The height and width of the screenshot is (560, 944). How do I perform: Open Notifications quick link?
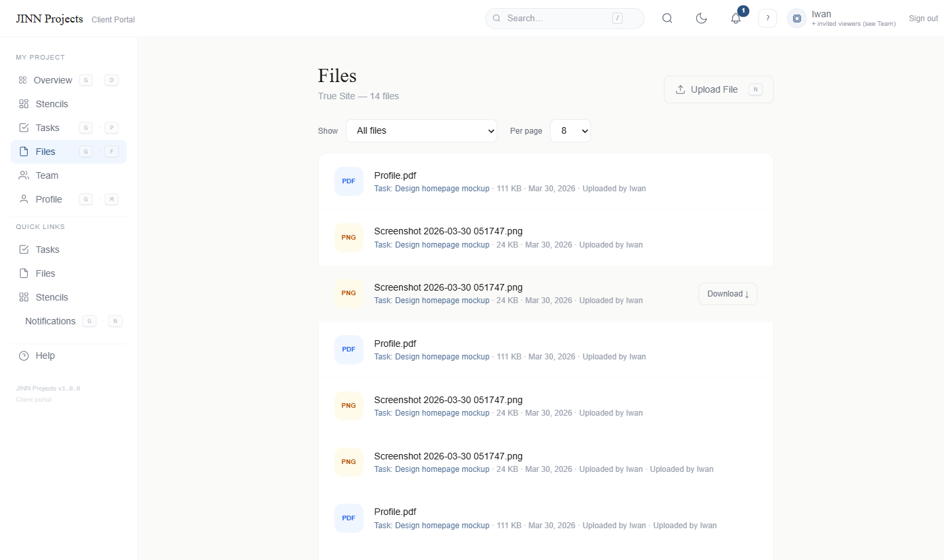point(68,321)
